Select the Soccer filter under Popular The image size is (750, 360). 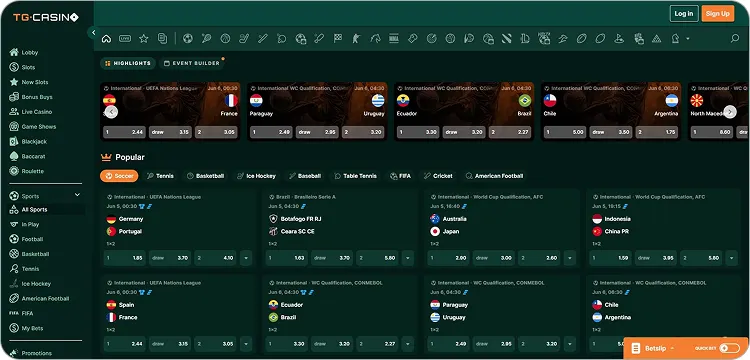click(x=119, y=176)
